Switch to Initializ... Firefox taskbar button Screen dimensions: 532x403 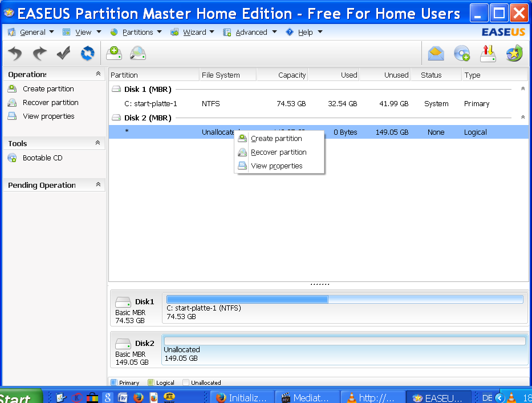(x=242, y=397)
